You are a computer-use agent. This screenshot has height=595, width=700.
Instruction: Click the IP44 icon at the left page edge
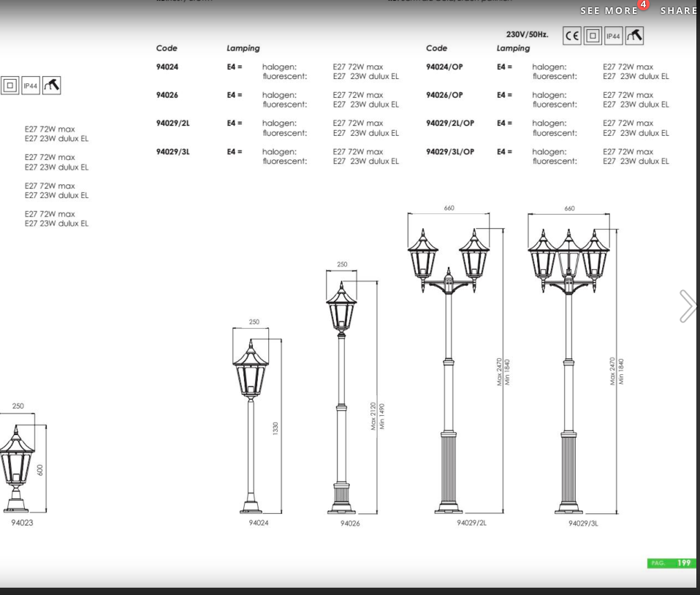pos(31,86)
